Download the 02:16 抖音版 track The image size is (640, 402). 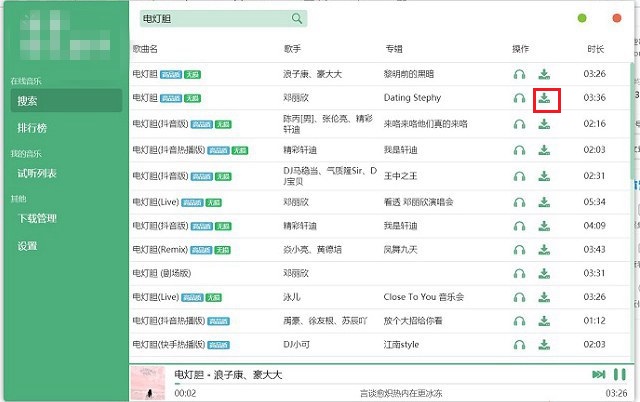point(544,124)
